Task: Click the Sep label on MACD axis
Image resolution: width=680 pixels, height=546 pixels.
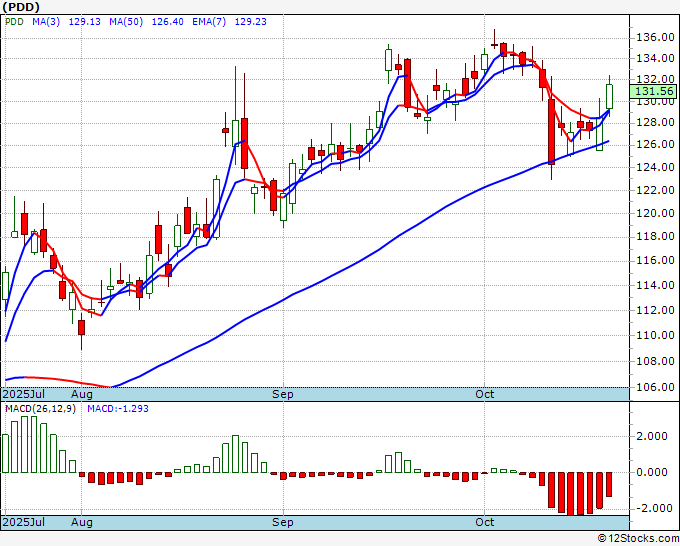Action: click(283, 522)
